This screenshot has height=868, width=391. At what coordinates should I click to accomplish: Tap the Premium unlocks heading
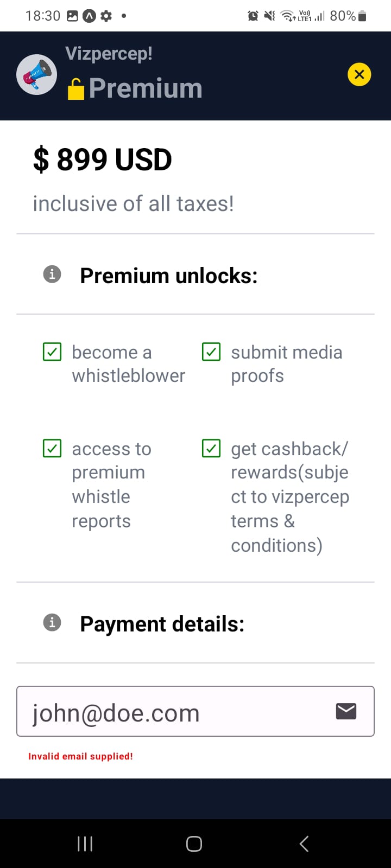click(168, 276)
